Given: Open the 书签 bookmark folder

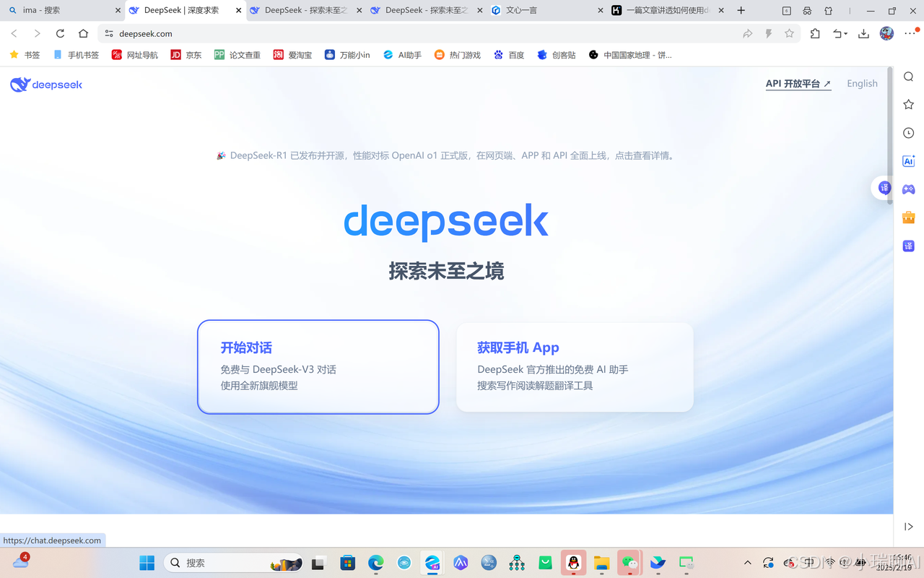Looking at the screenshot, I should tap(25, 55).
